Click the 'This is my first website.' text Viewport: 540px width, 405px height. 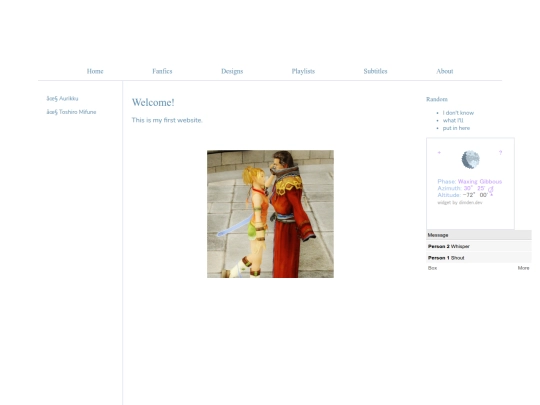coord(167,120)
